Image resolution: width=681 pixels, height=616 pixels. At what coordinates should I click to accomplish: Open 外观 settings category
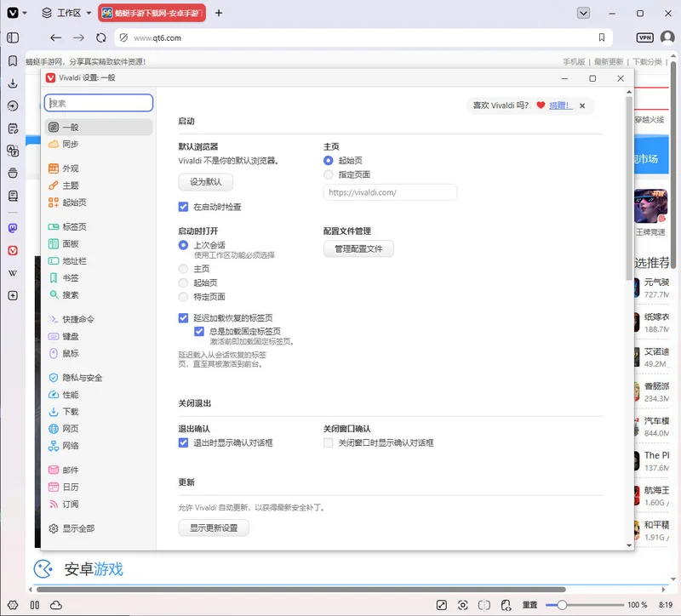point(99,168)
